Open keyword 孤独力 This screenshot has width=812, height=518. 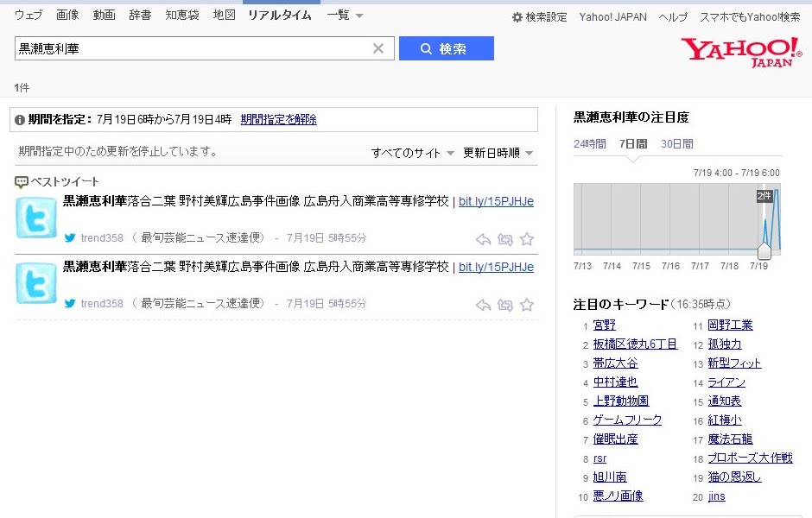tap(725, 344)
